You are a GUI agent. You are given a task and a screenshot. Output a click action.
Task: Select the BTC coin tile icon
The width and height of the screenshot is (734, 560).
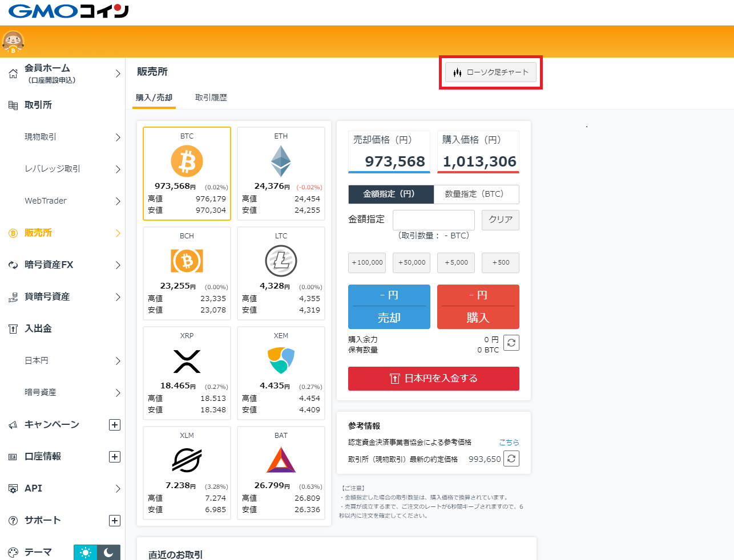pyautogui.click(x=187, y=161)
